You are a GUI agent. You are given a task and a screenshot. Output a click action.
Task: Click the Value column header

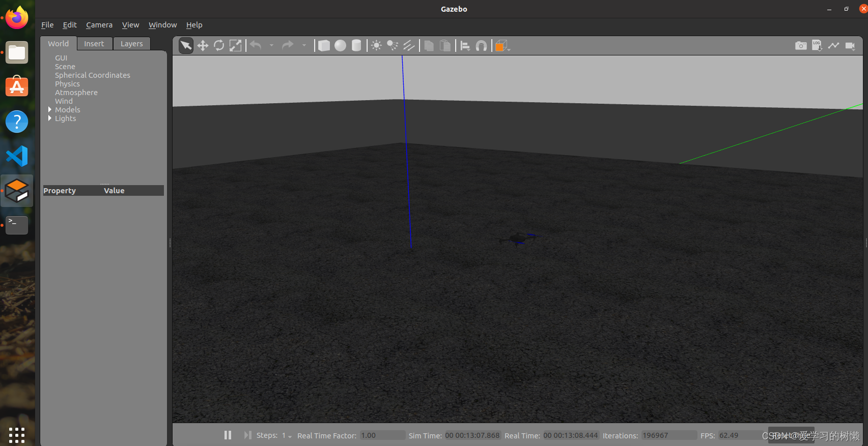point(114,191)
